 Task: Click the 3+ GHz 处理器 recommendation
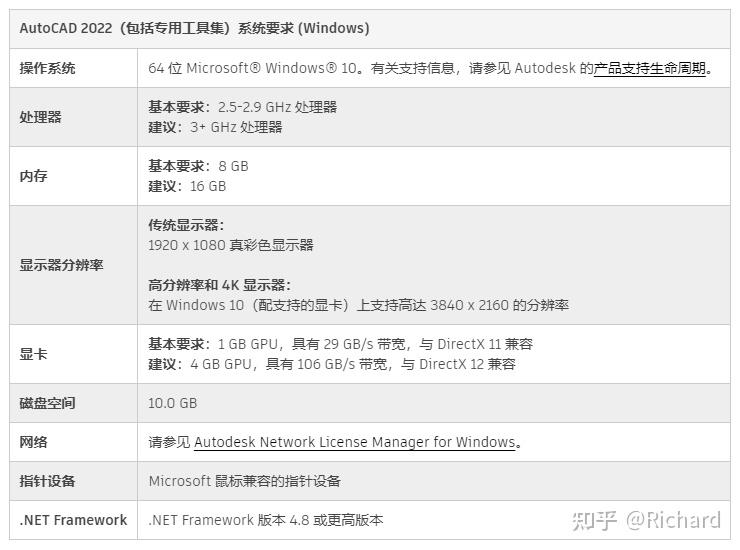point(215,127)
